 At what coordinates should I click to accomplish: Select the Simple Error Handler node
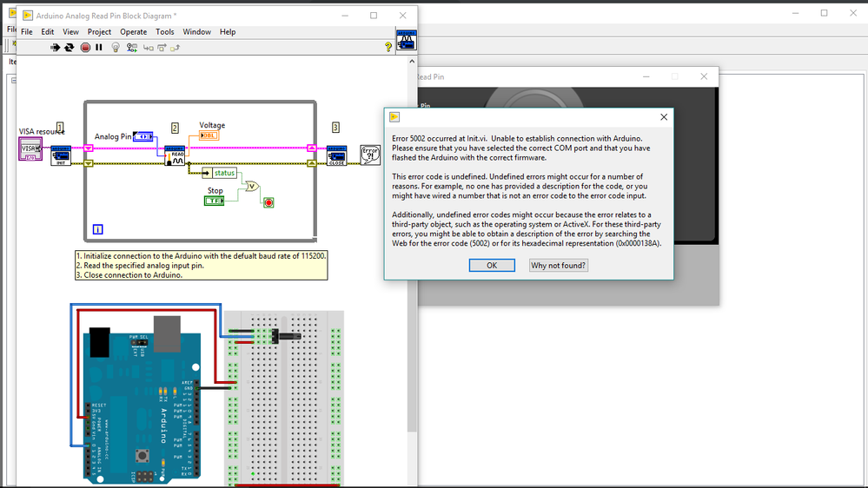point(370,155)
